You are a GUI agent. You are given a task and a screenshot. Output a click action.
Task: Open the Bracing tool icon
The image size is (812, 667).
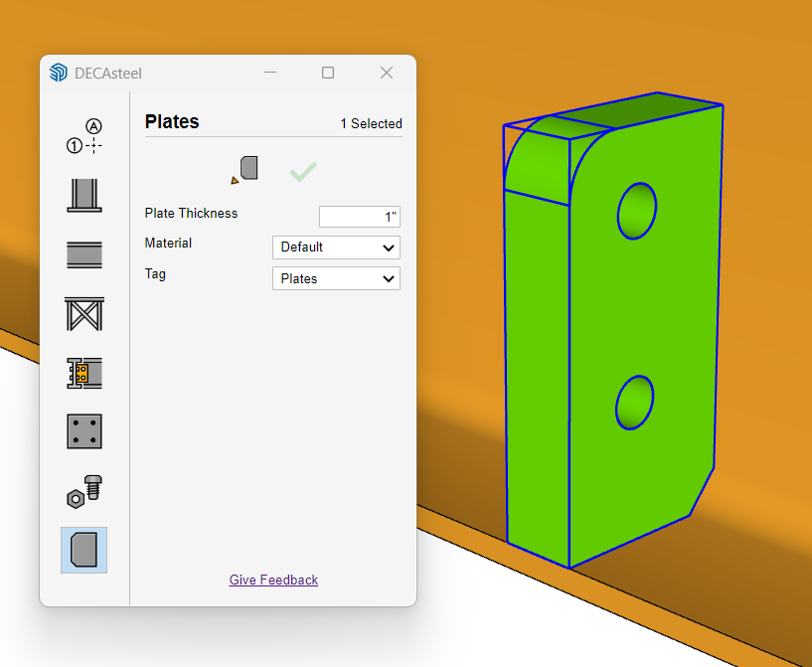click(84, 314)
